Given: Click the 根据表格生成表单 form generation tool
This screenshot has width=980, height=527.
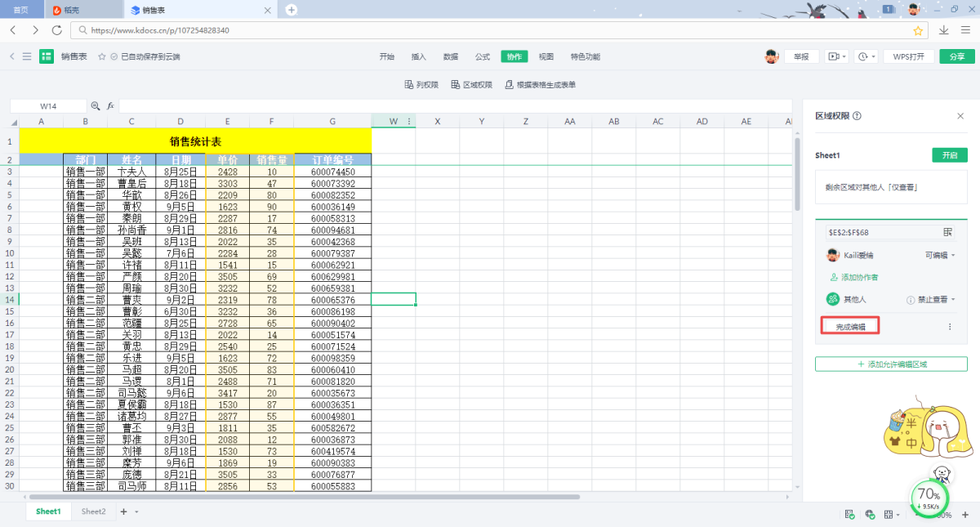Looking at the screenshot, I should [540, 85].
